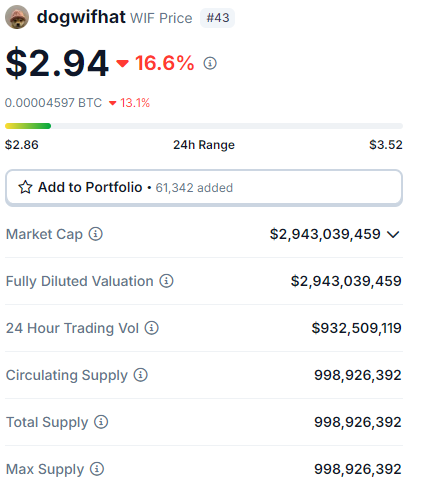Open the info icon beside 16.6% change
This screenshot has height=489, width=426.
[x=210, y=63]
